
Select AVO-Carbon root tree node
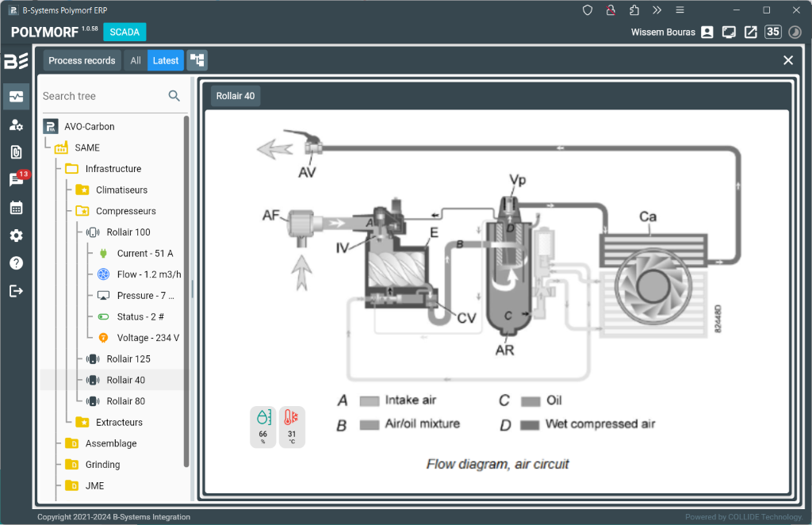click(89, 126)
